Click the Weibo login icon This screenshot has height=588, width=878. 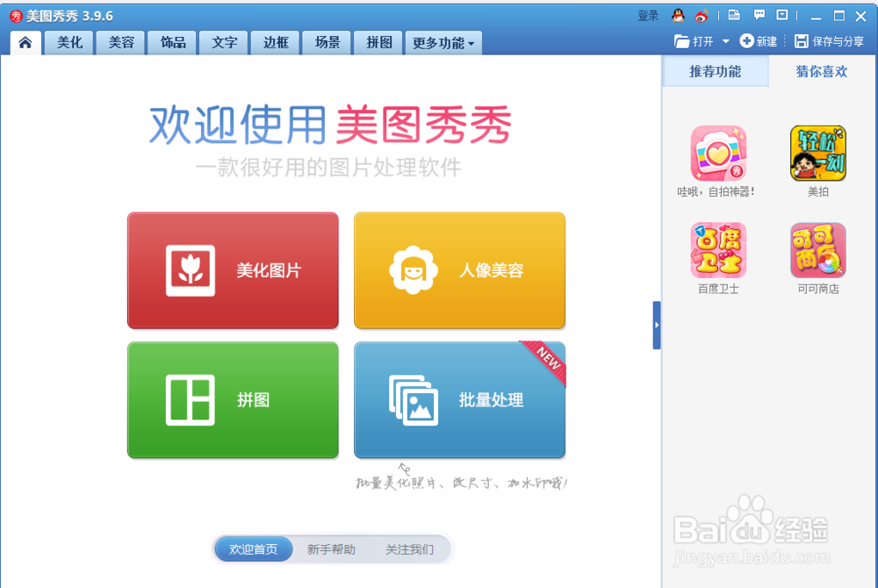(x=702, y=16)
